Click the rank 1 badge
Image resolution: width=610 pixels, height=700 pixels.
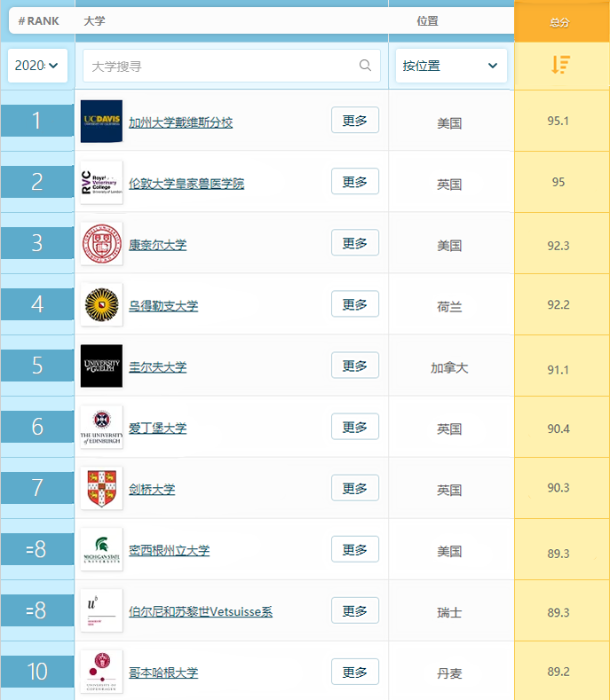pyautogui.click(x=37, y=121)
